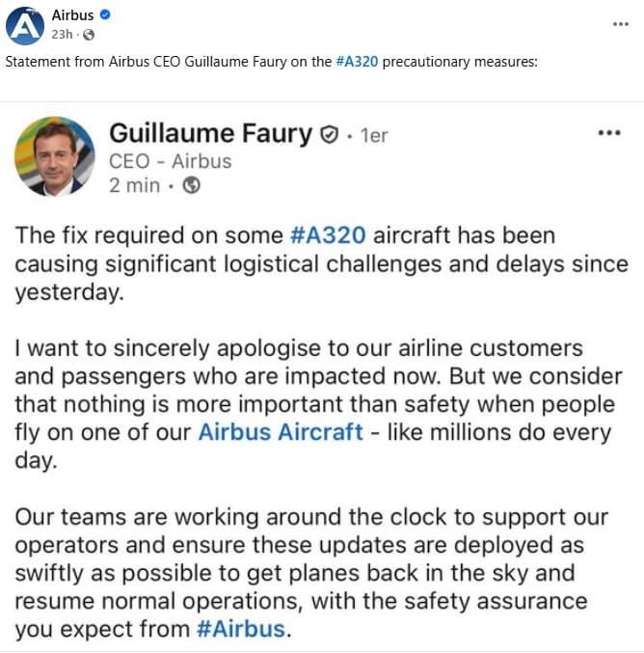
Task: Open the Airbus page name link
Action: click(x=74, y=16)
